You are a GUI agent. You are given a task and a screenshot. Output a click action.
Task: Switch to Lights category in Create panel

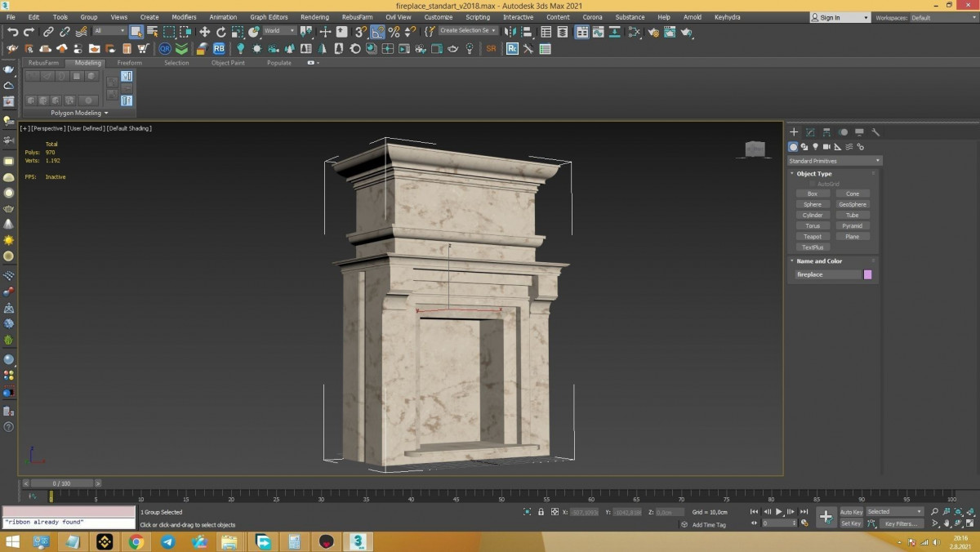pyautogui.click(x=815, y=147)
